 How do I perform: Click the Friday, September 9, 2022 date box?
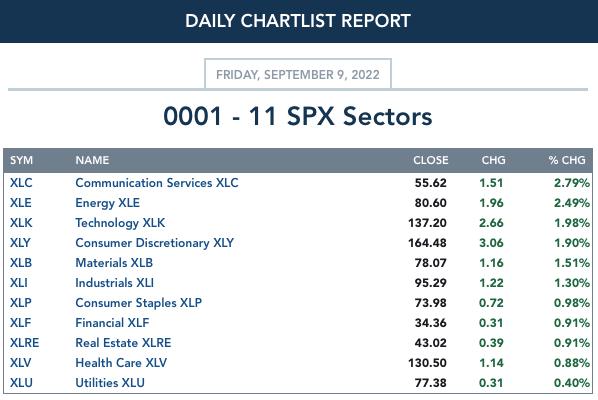[x=298, y=74]
